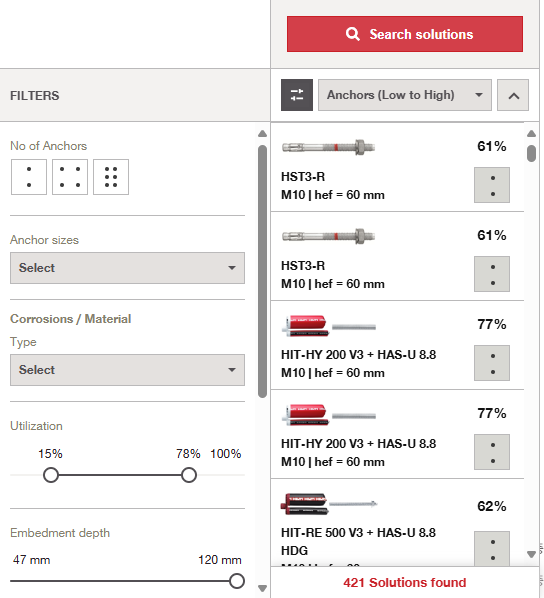Select the two-anchor layout option
Viewport: 544px width, 598px height.
pyautogui.click(x=29, y=177)
